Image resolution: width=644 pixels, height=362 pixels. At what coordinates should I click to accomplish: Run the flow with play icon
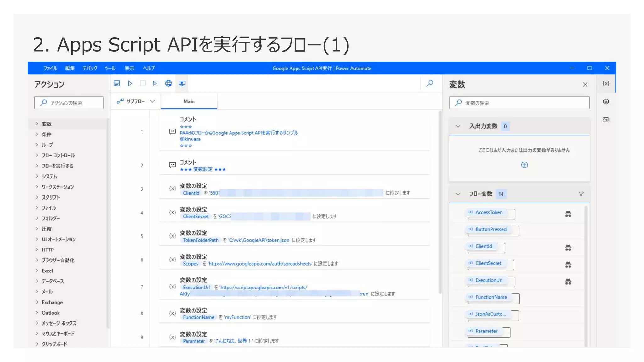point(130,83)
